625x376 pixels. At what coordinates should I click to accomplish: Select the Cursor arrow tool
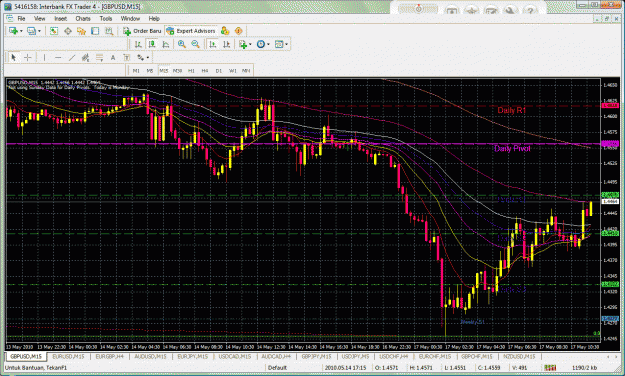point(13,57)
